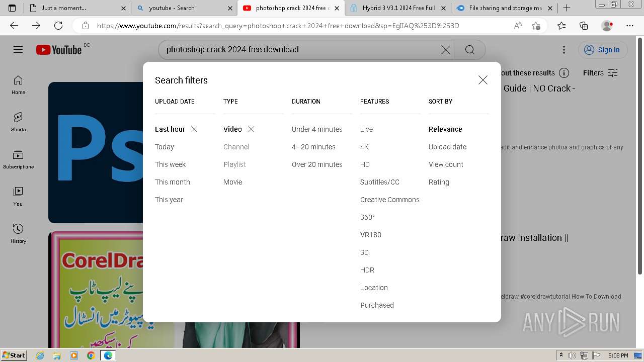Refresh the current page
Image resolution: width=644 pixels, height=362 pixels.
point(58,26)
